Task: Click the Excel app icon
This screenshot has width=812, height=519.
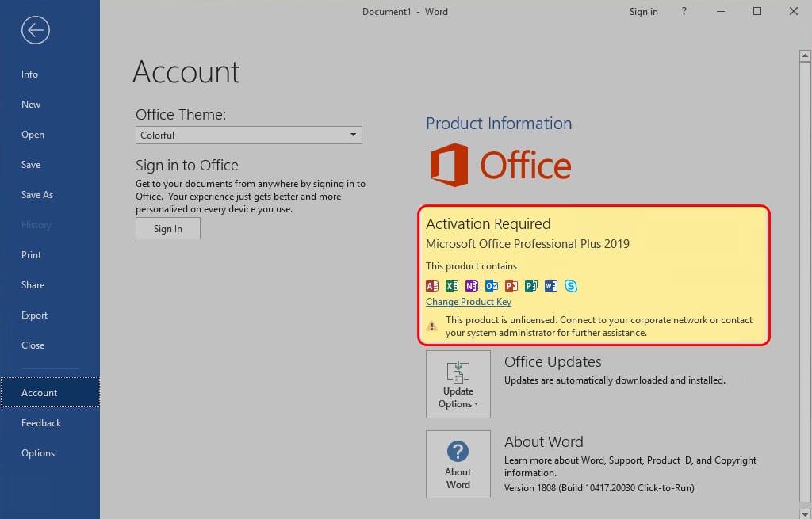Action: click(452, 285)
